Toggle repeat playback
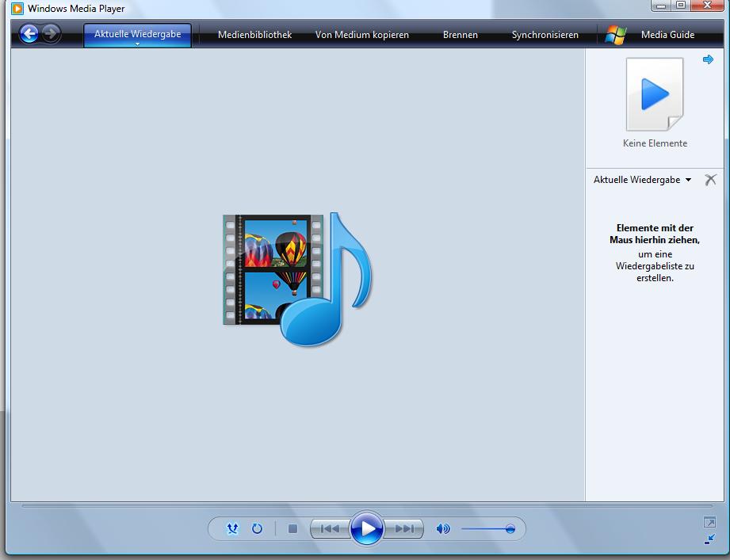The height and width of the screenshot is (560, 730). tap(257, 528)
